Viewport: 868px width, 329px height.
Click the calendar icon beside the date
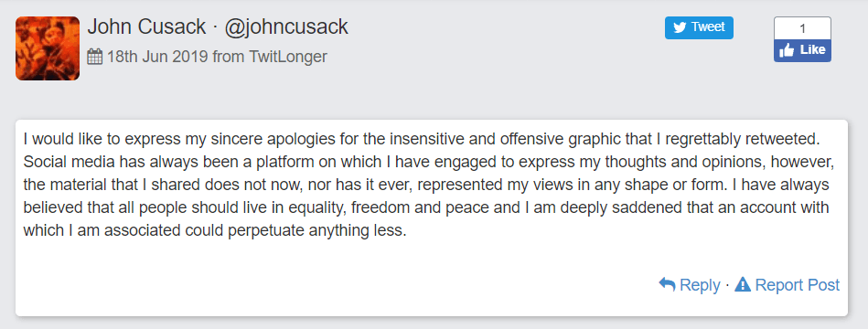[94, 57]
